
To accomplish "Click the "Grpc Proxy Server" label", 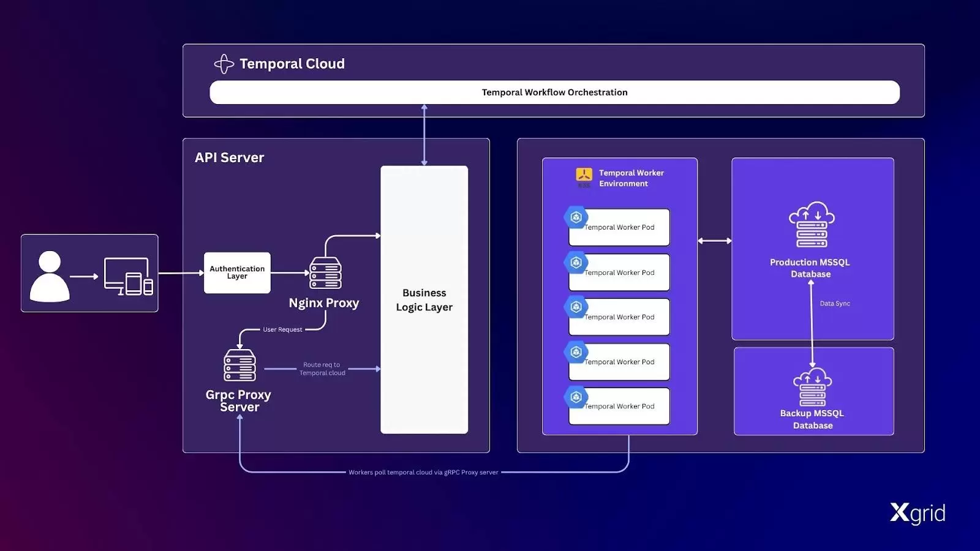I will (239, 401).
